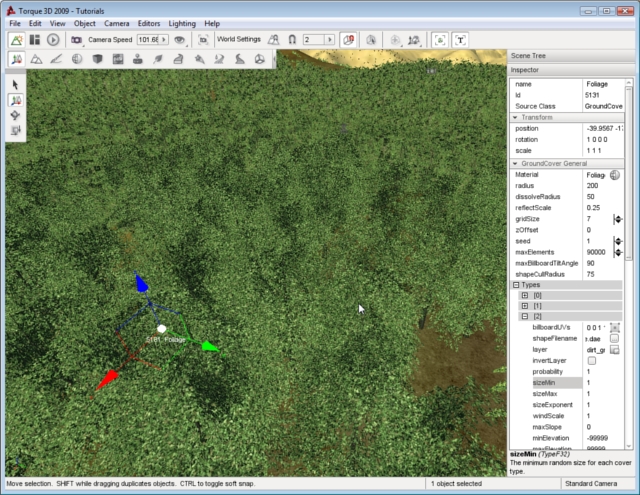Click the Camera Speed value field
This screenshot has width=640, height=495.
pos(150,39)
